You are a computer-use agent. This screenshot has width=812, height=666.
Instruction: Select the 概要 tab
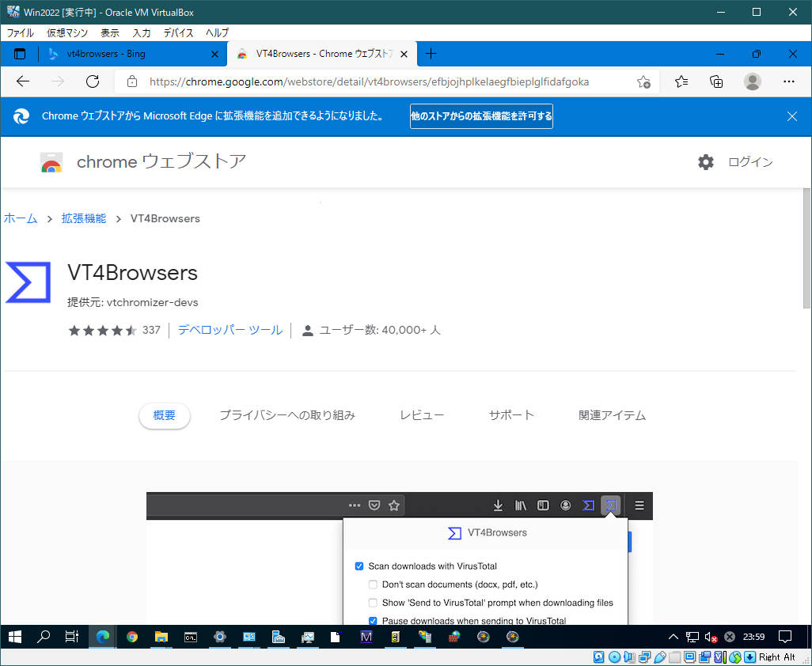[x=164, y=415]
